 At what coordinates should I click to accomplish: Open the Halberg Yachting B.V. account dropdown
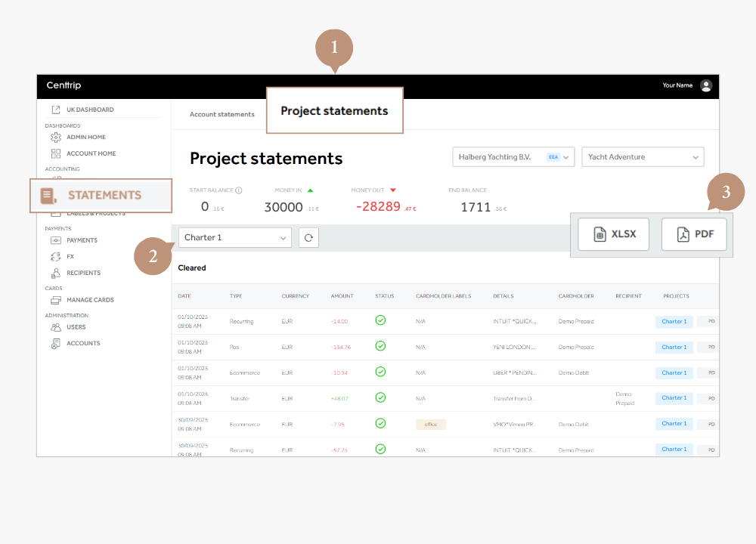click(514, 157)
